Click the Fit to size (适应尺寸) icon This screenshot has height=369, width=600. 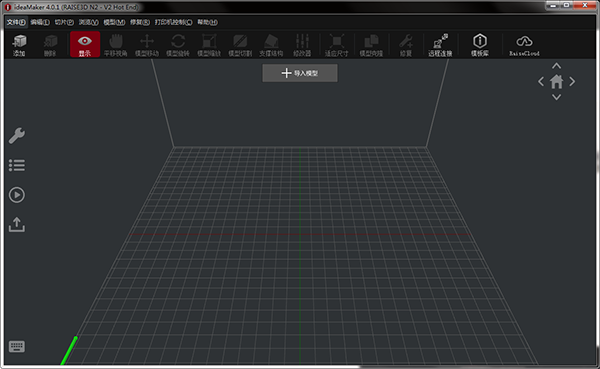[337, 45]
